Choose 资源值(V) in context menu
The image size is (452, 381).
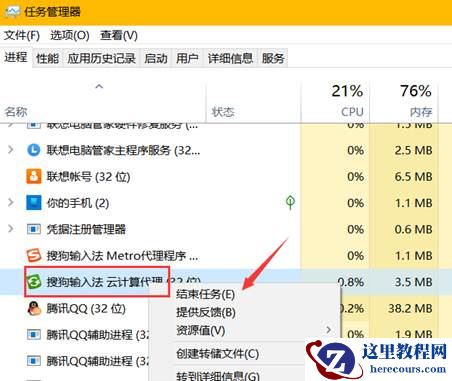pyautogui.click(x=200, y=330)
